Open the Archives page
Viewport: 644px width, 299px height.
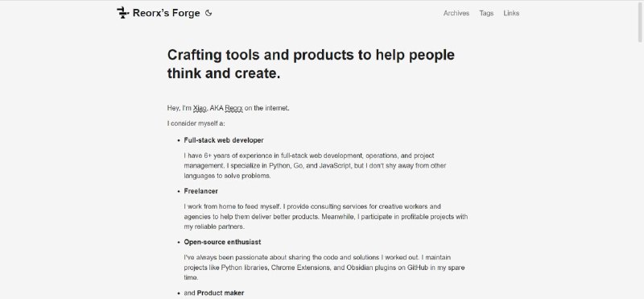[456, 13]
